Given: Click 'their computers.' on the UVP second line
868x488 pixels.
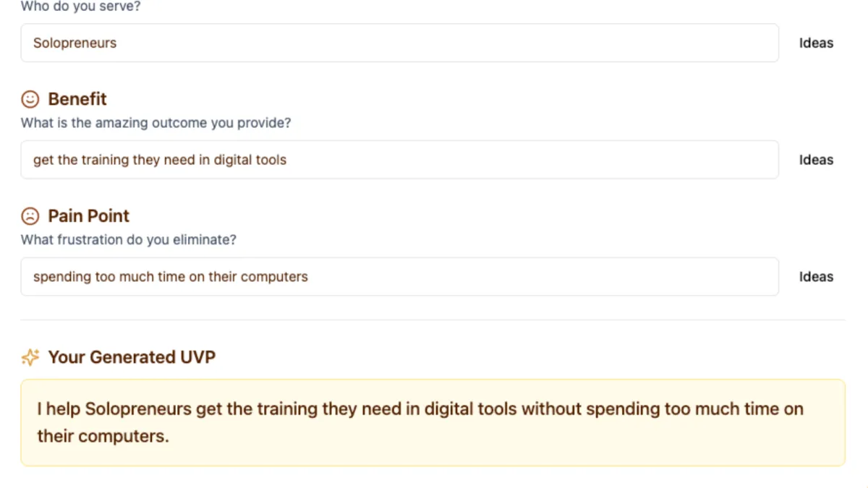Looking at the screenshot, I should (x=103, y=437).
